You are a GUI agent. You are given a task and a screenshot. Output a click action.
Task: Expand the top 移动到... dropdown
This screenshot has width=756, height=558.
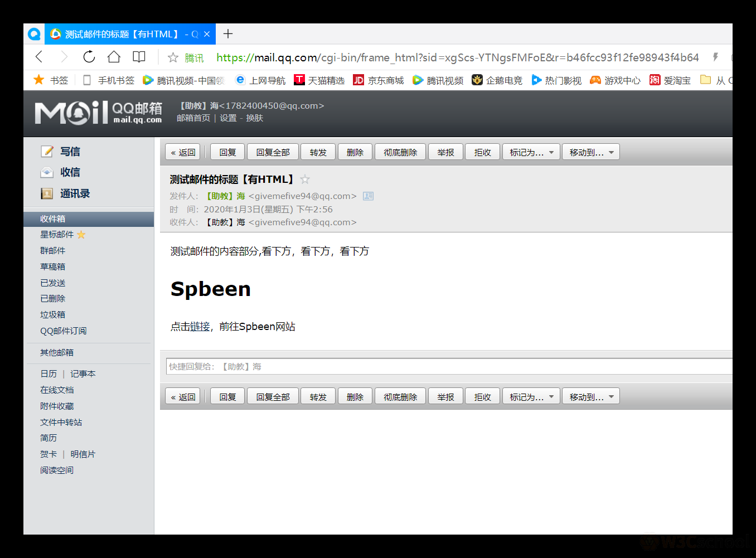(x=591, y=152)
